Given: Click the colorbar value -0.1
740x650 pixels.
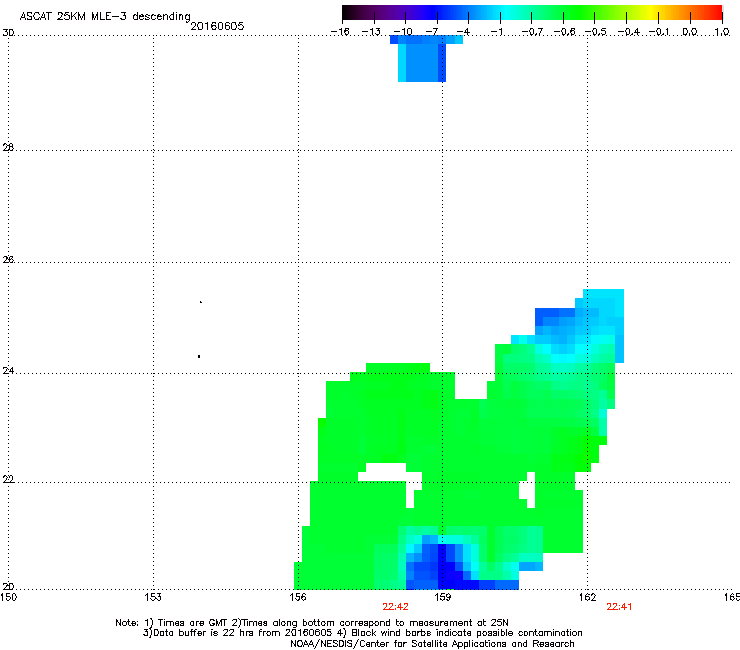Looking at the screenshot, I should pyautogui.click(x=659, y=32).
